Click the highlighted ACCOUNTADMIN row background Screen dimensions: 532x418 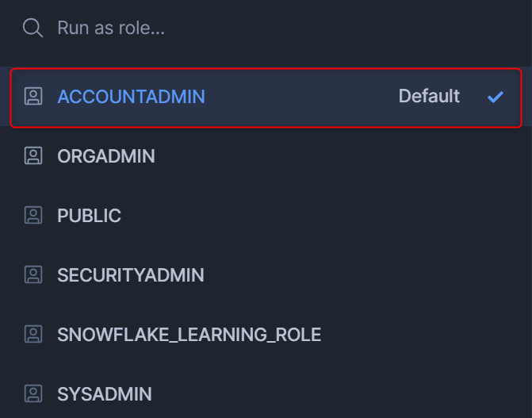tap(266, 98)
